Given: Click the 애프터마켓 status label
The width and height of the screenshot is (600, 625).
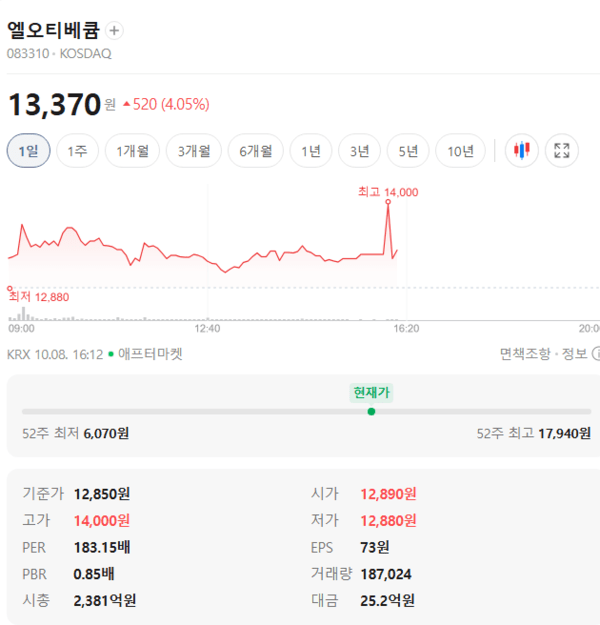Looking at the screenshot, I should [x=150, y=354].
